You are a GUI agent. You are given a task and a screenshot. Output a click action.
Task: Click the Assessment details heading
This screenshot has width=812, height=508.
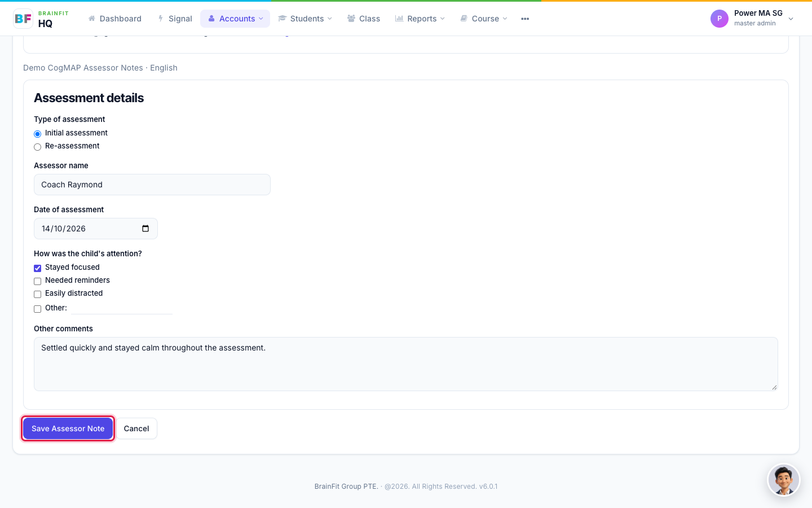[89, 98]
